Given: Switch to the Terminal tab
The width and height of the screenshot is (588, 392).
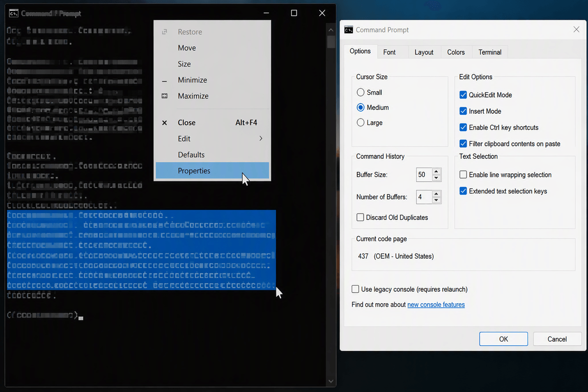Looking at the screenshot, I should pyautogui.click(x=490, y=52).
